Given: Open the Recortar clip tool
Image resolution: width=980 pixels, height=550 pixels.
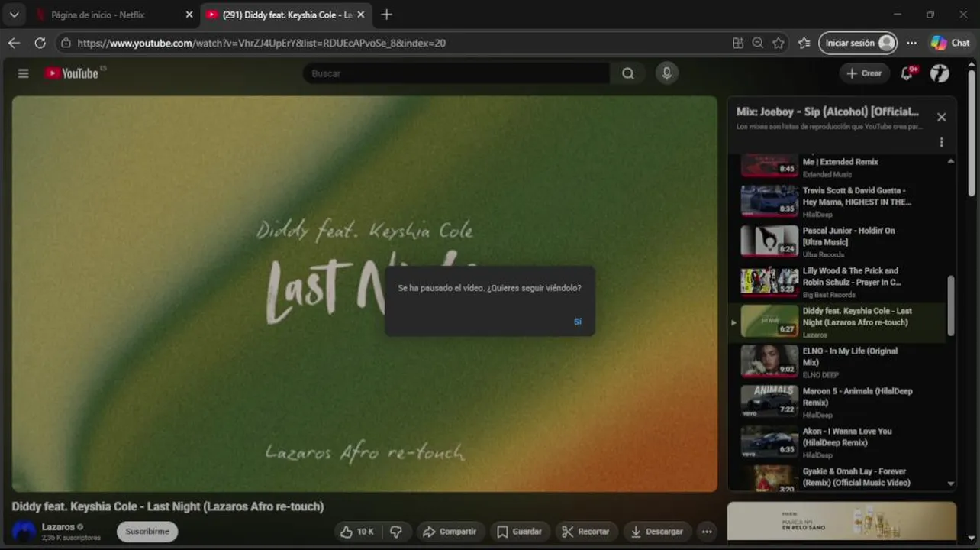Looking at the screenshot, I should pyautogui.click(x=586, y=532).
